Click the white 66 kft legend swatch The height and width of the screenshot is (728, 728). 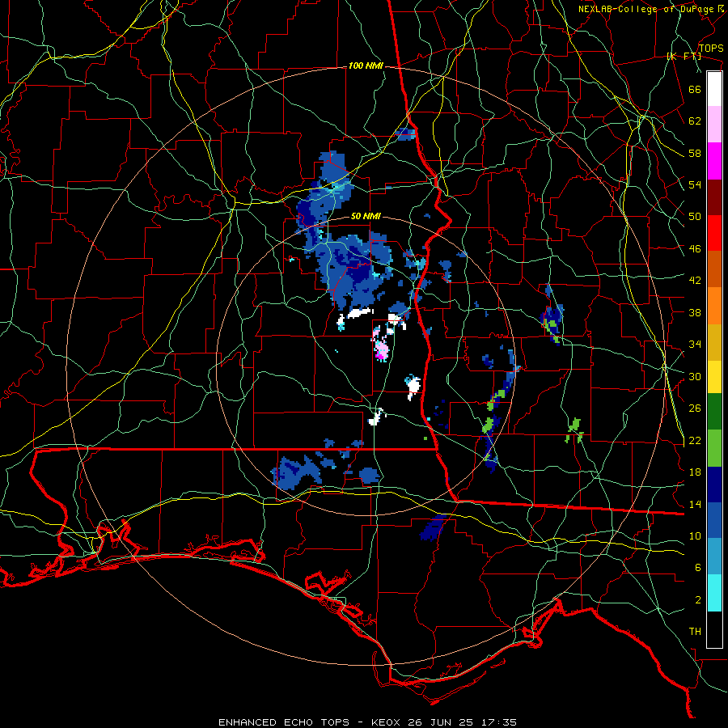pyautogui.click(x=714, y=89)
